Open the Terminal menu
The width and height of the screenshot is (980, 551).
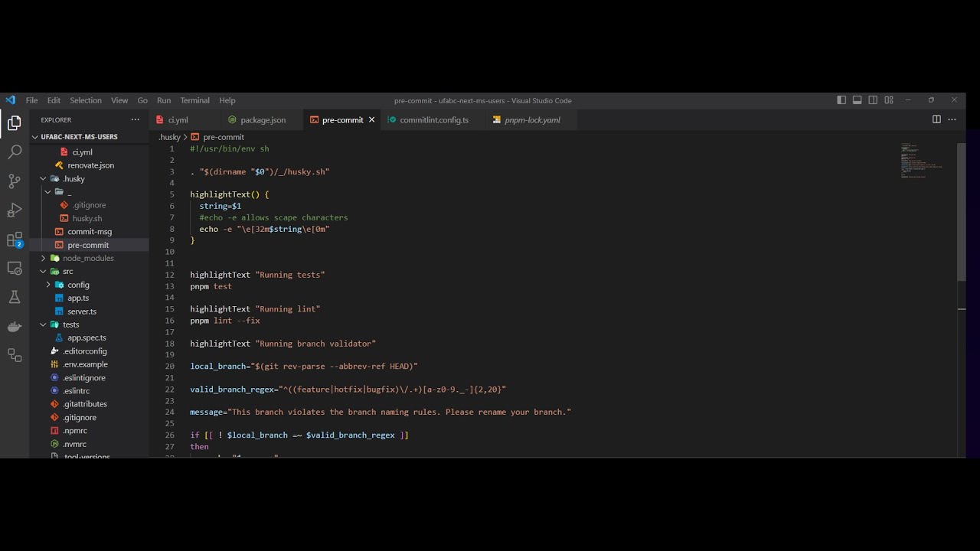[x=194, y=100]
